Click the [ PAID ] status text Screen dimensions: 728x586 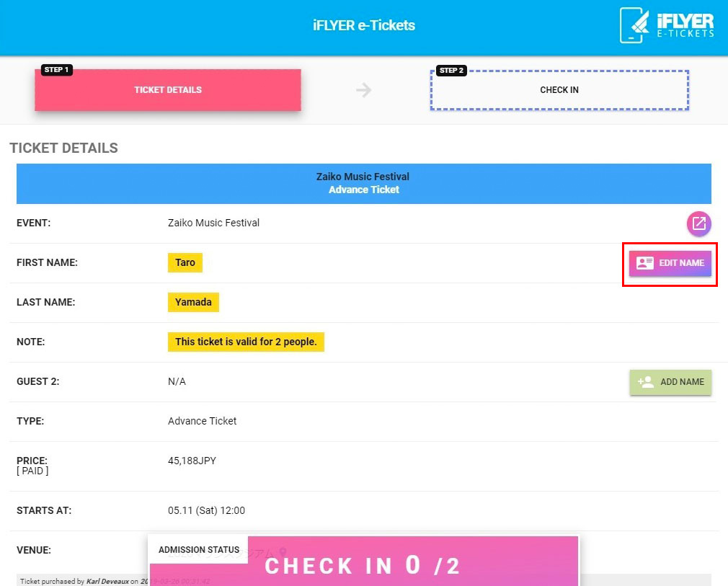coord(32,471)
